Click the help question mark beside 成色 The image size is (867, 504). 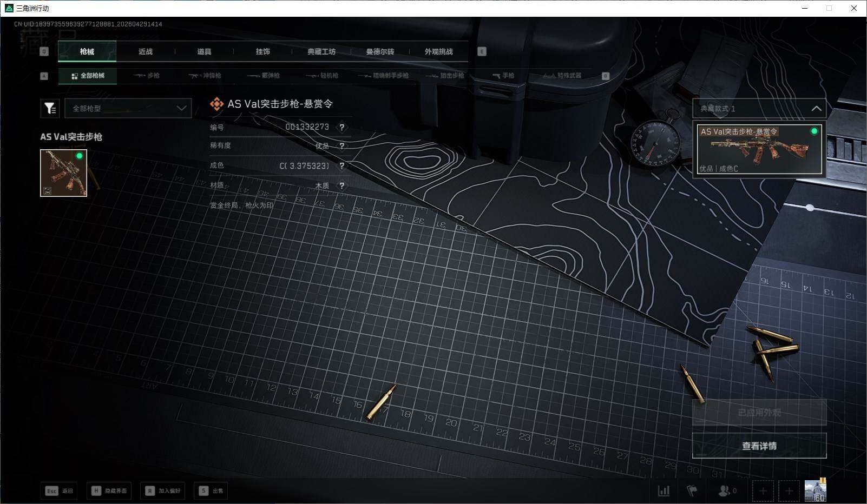coord(342,166)
